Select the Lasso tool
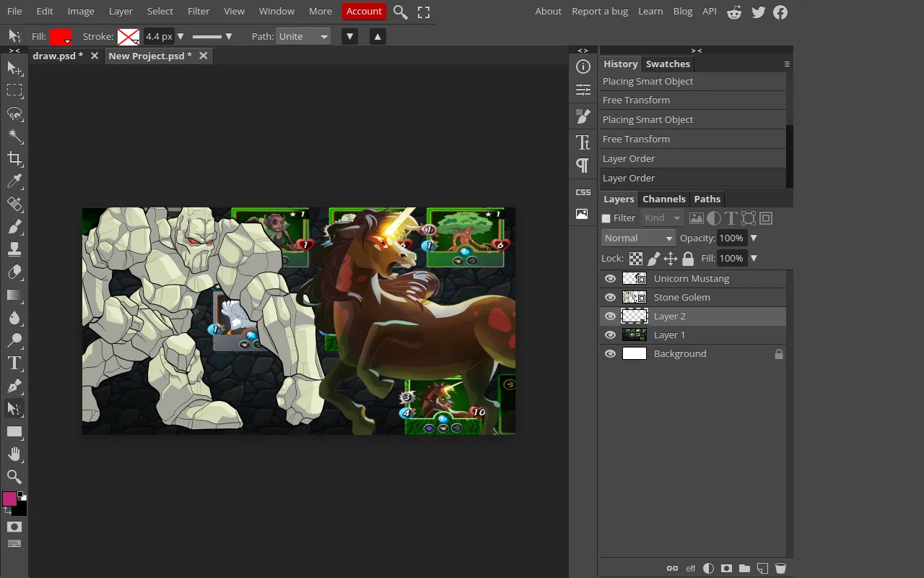 (x=14, y=113)
